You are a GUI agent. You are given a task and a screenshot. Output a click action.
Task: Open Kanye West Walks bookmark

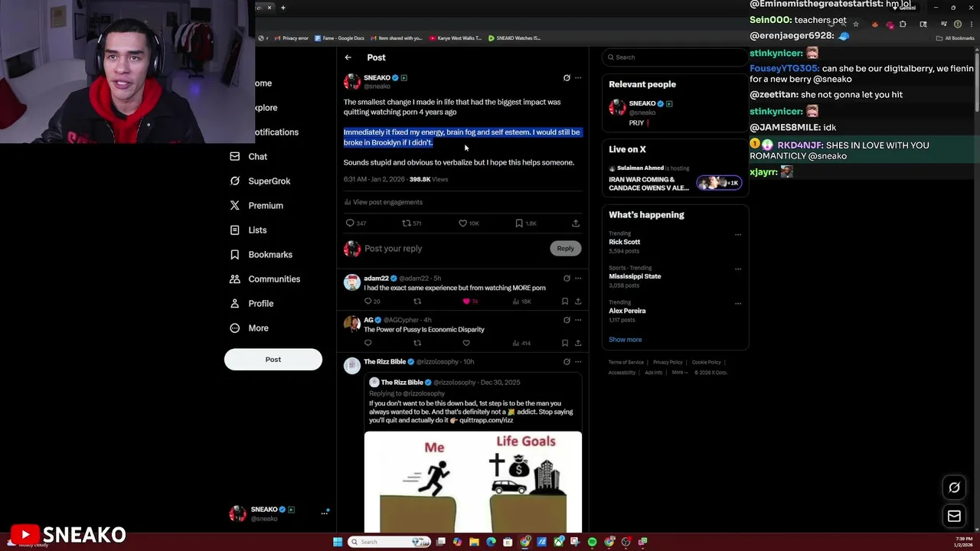click(455, 37)
